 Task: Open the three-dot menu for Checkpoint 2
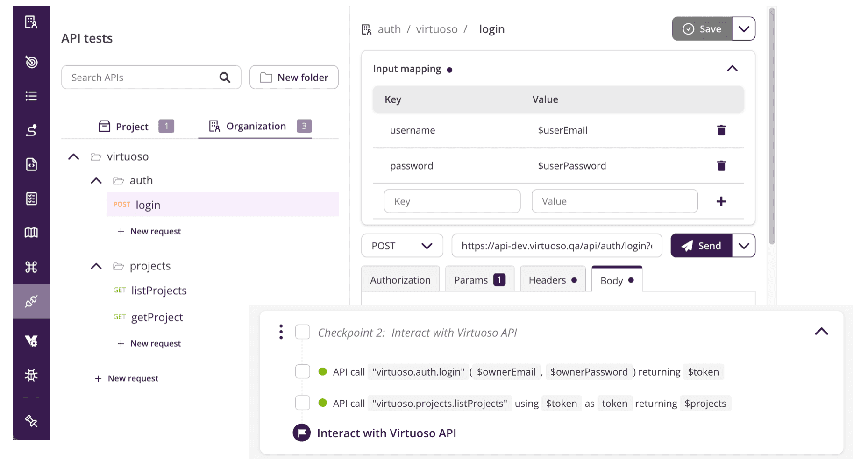281,332
